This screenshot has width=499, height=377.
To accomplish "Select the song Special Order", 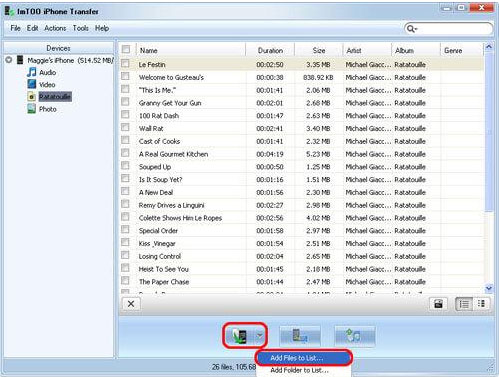I will pyautogui.click(x=158, y=231).
